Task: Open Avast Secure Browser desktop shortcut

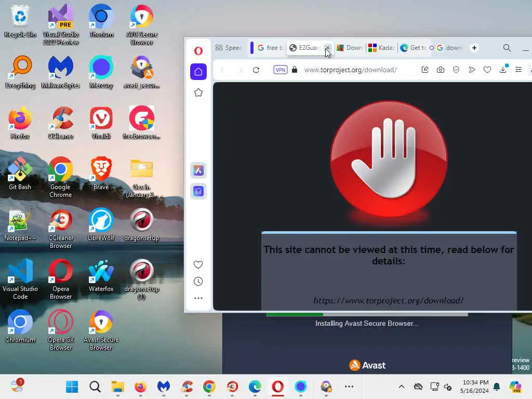Action: [x=101, y=330]
